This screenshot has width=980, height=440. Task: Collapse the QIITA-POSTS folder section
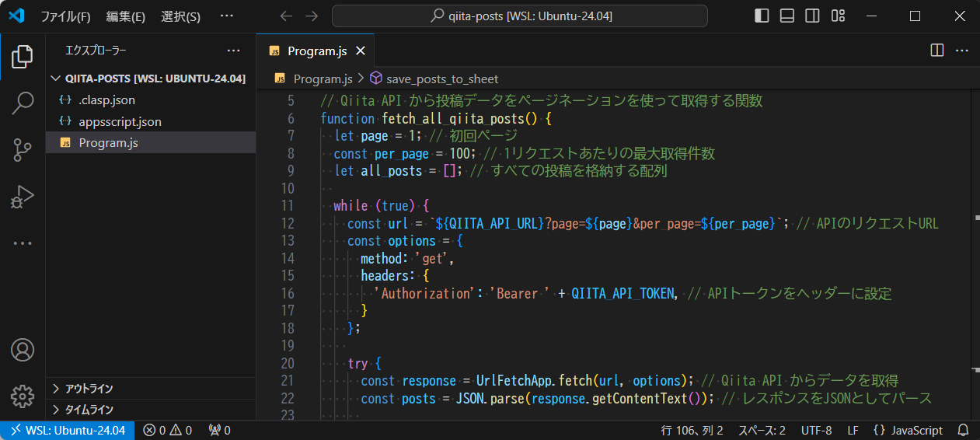click(x=151, y=79)
